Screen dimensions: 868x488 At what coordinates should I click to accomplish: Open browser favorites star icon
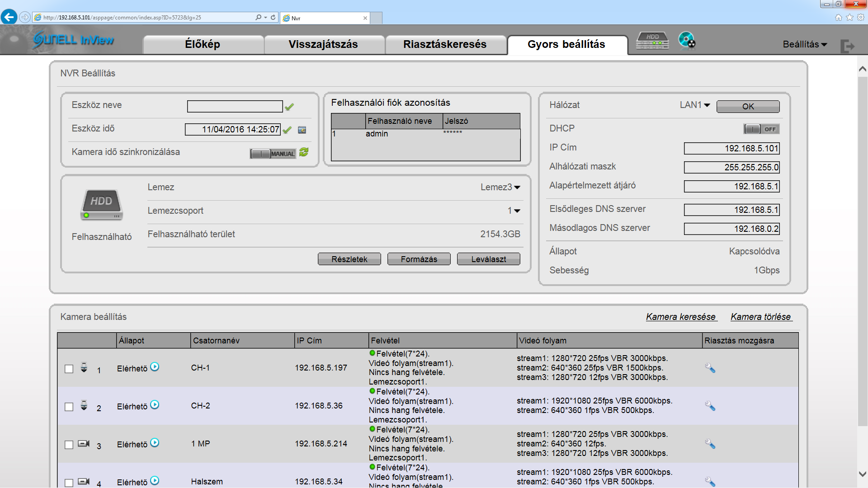pyautogui.click(x=849, y=17)
